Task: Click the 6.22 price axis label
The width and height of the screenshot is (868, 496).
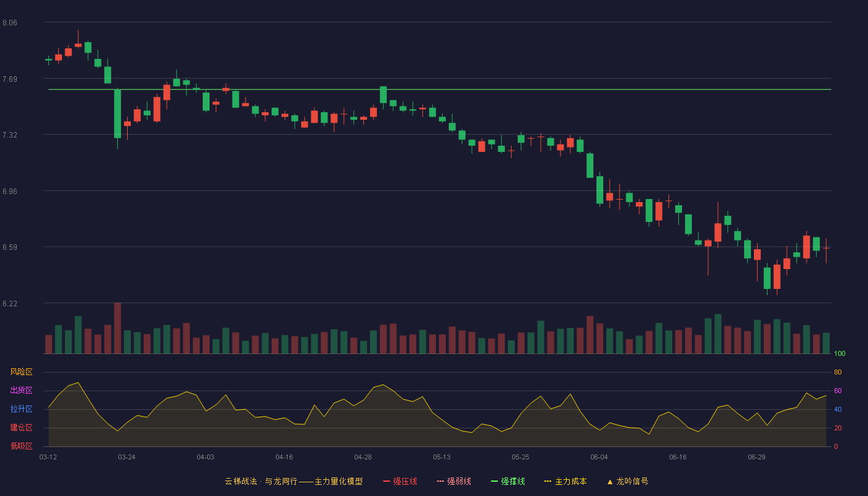Action: (10, 304)
